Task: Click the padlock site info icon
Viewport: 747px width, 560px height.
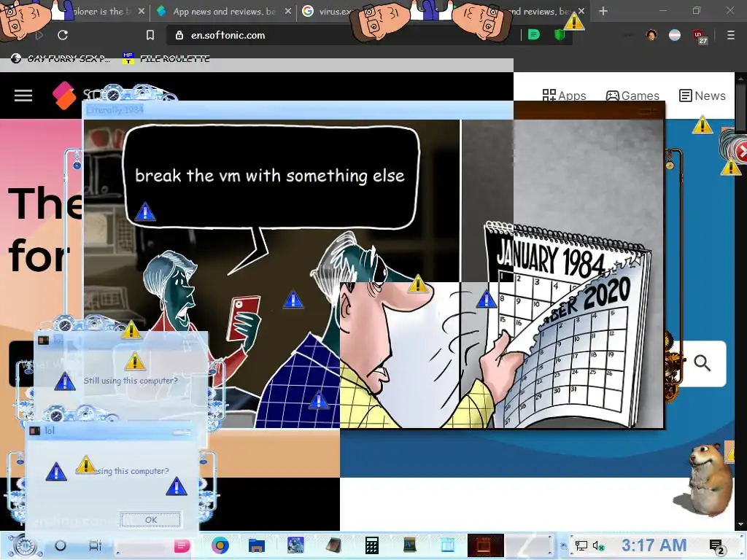Action: pyautogui.click(x=179, y=35)
